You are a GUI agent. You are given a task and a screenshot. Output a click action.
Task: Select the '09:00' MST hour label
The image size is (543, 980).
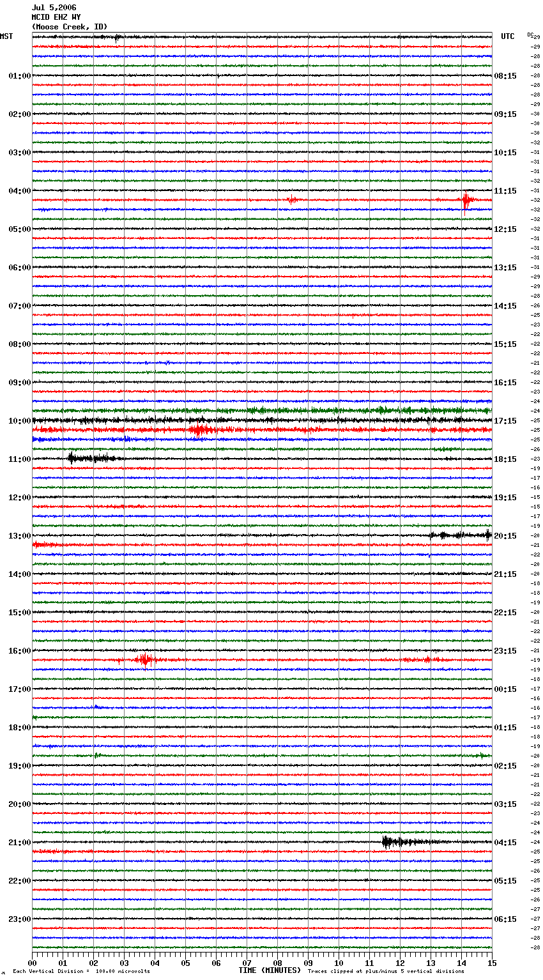point(20,383)
